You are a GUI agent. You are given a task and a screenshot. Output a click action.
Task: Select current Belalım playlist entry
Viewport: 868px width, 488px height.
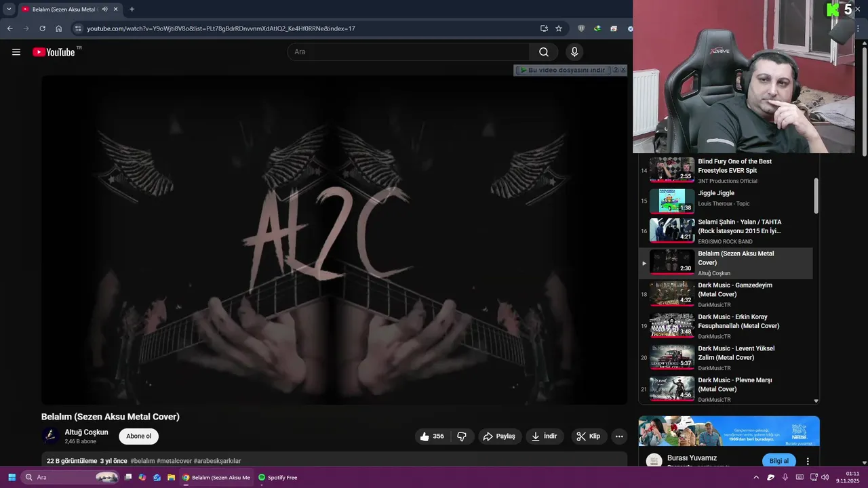pos(726,263)
